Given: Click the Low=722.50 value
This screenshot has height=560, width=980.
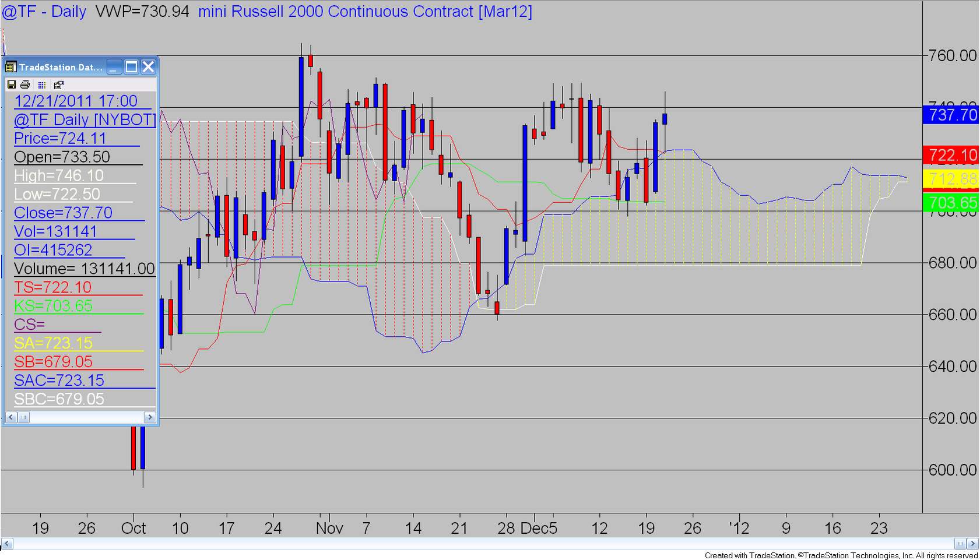Looking at the screenshot, I should [57, 194].
